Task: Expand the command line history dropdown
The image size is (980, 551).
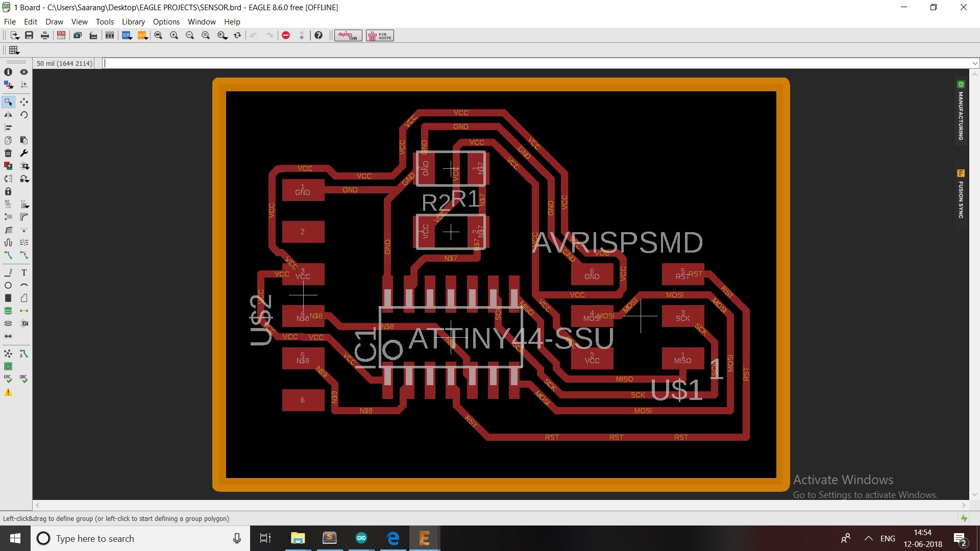Action: [x=974, y=63]
